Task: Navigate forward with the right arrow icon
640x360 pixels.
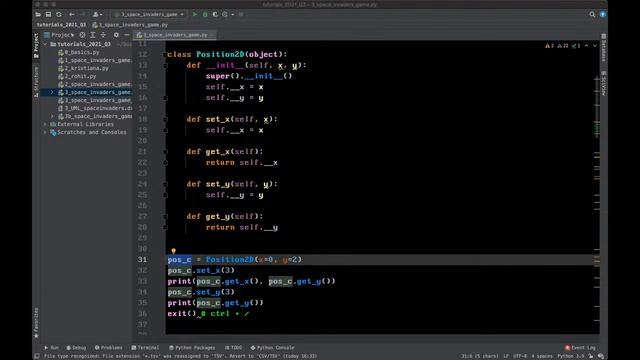Action: 82,14
